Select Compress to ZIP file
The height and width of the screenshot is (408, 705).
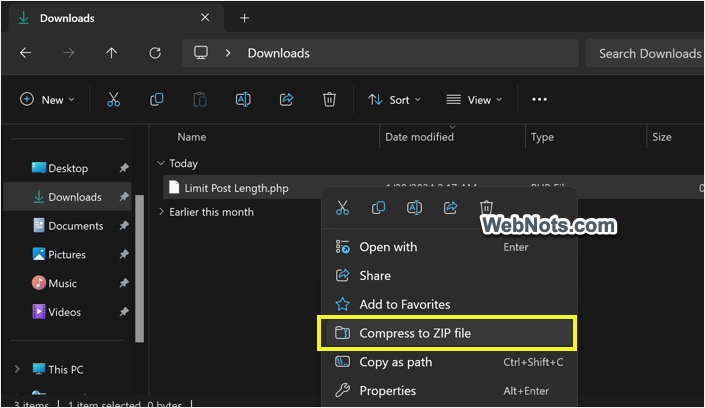coord(448,333)
